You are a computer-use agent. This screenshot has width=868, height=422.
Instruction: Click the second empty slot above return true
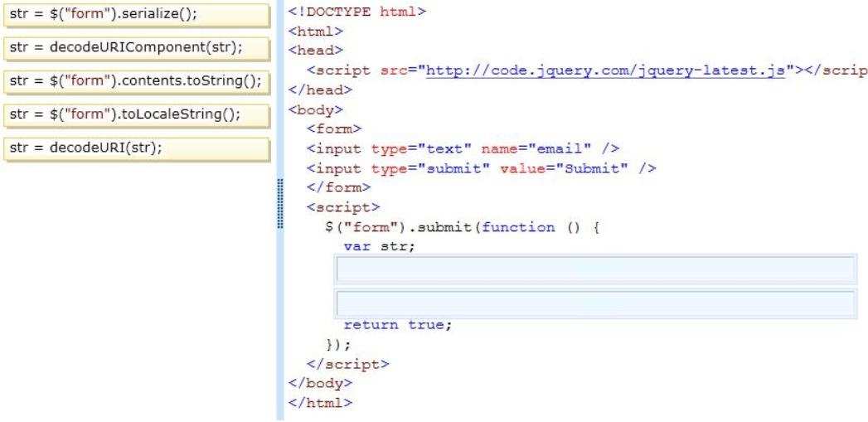pyautogui.click(x=595, y=303)
